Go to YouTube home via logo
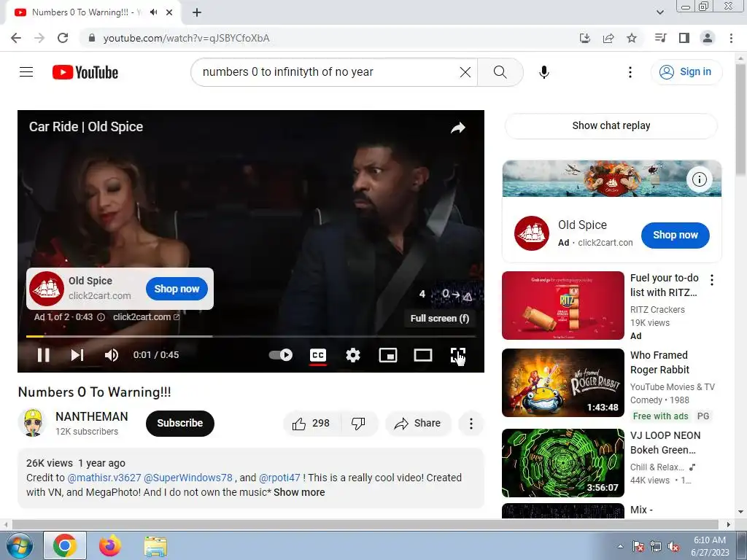This screenshot has height=560, width=747. tap(85, 72)
